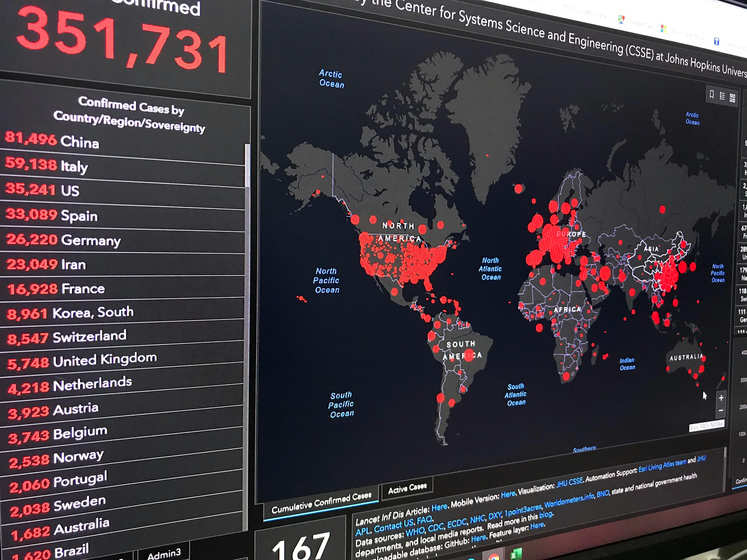
Task: Open the GitHub 'Here' link
Action: pos(479,539)
